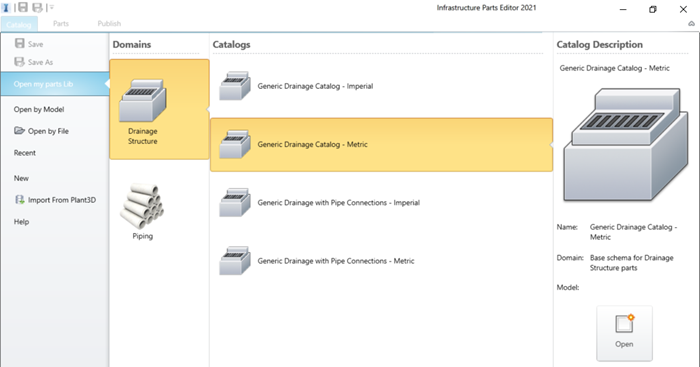
Task: Select Generic Drainage with Pipe Connections - Metric text
Action: point(336,261)
